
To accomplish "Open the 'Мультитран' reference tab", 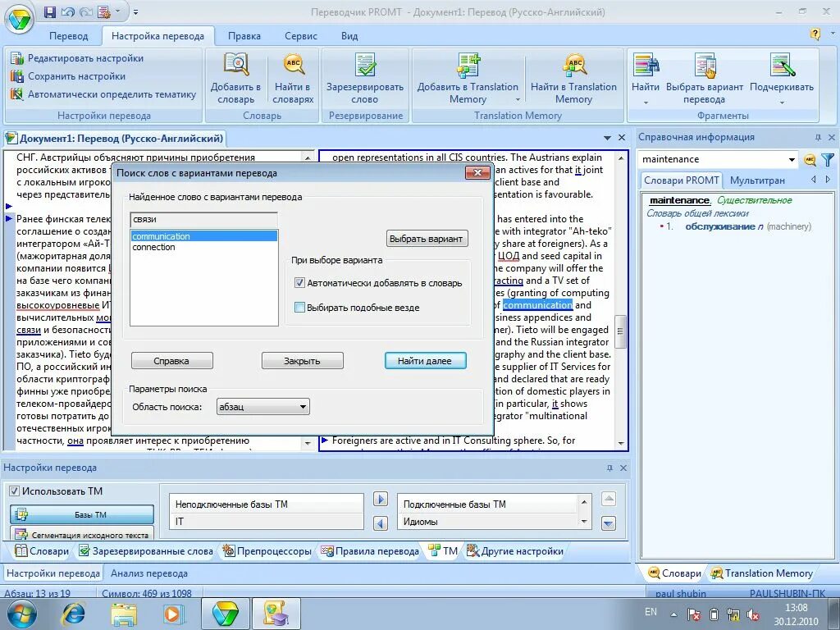I will click(x=757, y=180).
